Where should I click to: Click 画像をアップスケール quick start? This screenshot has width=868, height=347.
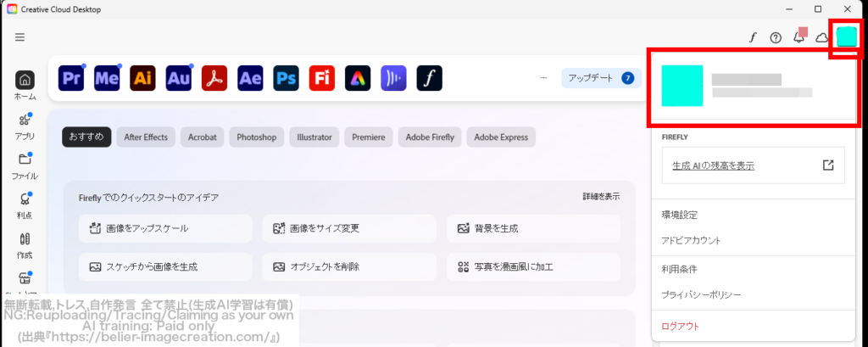[x=165, y=228]
